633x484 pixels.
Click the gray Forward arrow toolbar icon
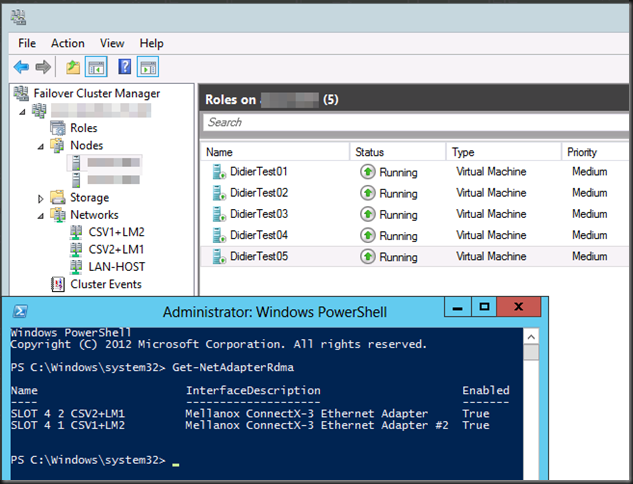click(x=43, y=67)
